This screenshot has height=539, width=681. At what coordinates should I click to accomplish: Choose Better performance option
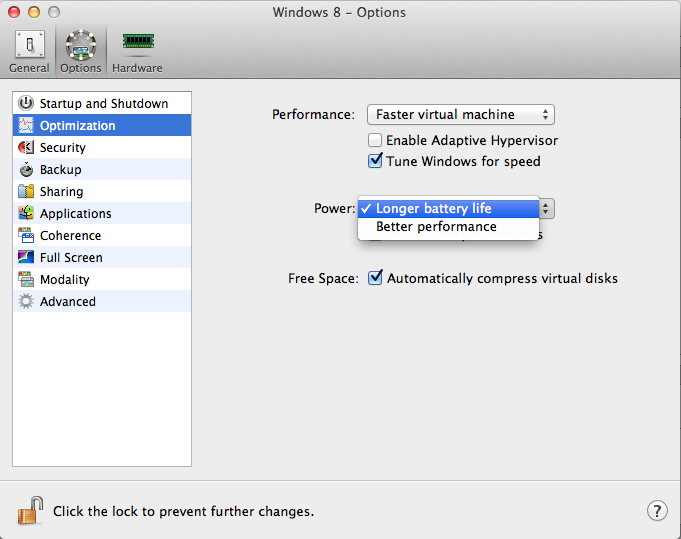click(448, 227)
